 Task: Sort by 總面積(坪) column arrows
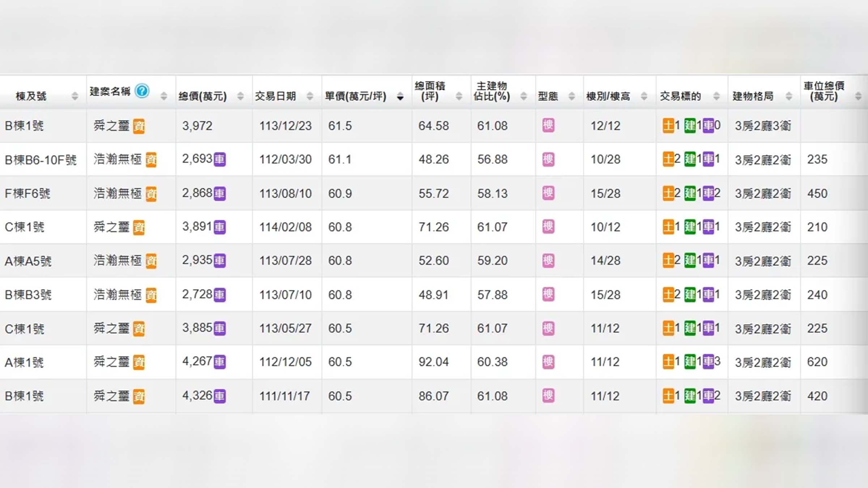(x=459, y=96)
